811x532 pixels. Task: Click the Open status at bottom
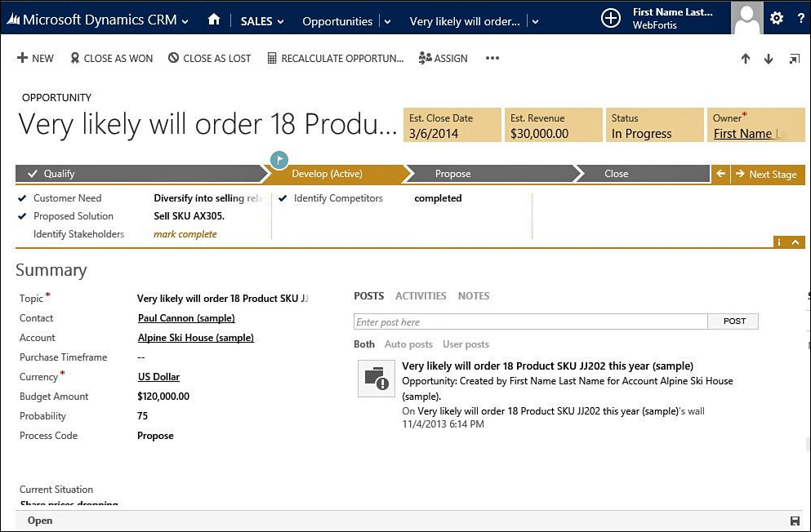tap(40, 521)
